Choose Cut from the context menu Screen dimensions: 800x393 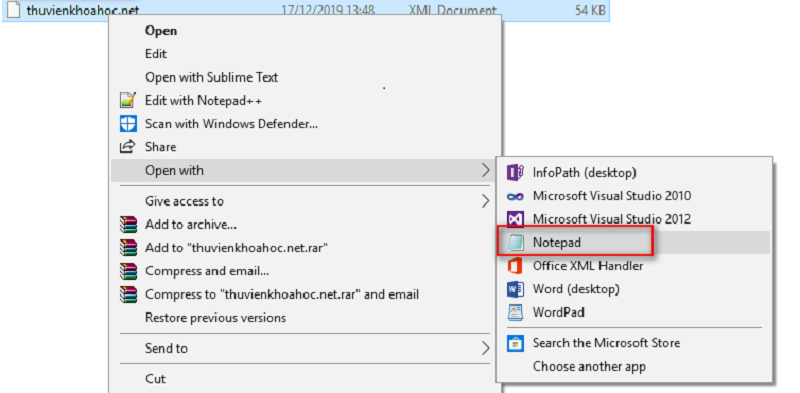[306, 379]
